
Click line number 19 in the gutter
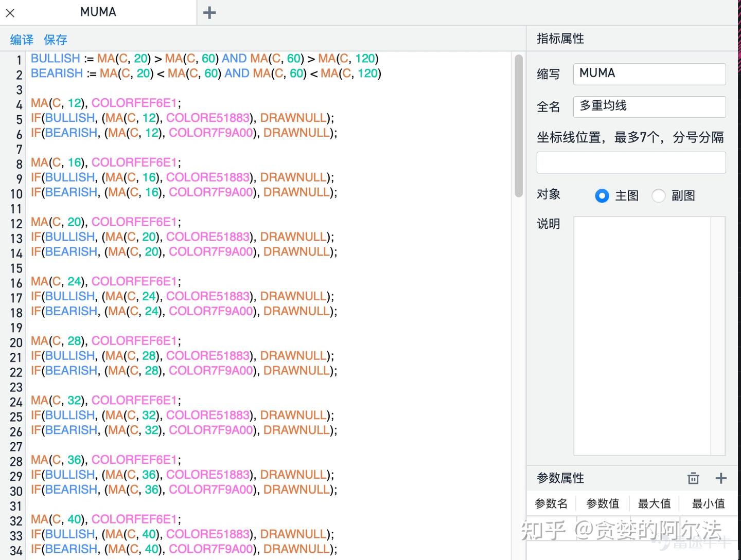click(x=16, y=328)
